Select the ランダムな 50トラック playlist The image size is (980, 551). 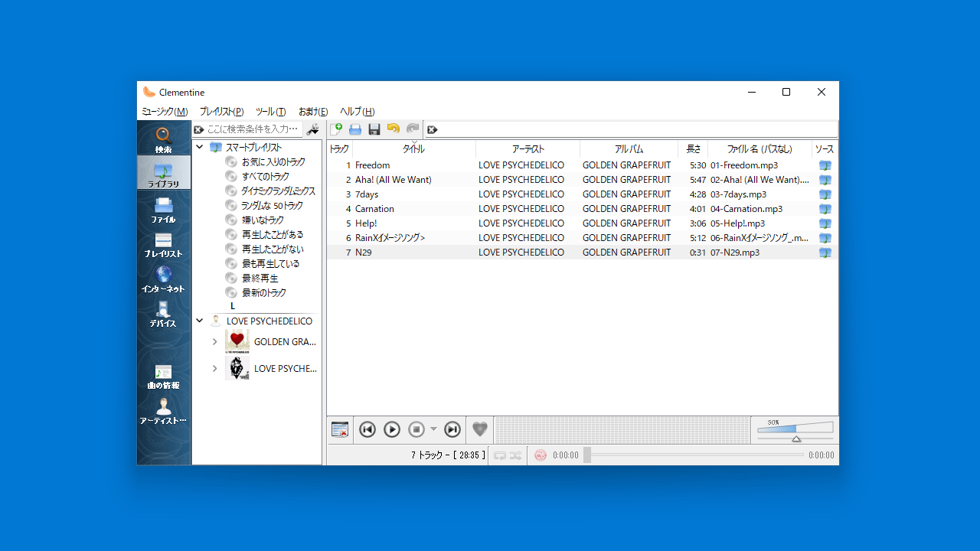click(x=272, y=206)
